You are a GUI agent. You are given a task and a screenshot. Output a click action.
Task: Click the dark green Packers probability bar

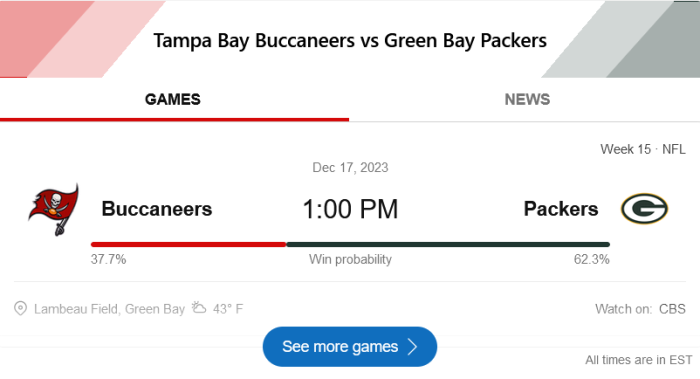(x=448, y=244)
